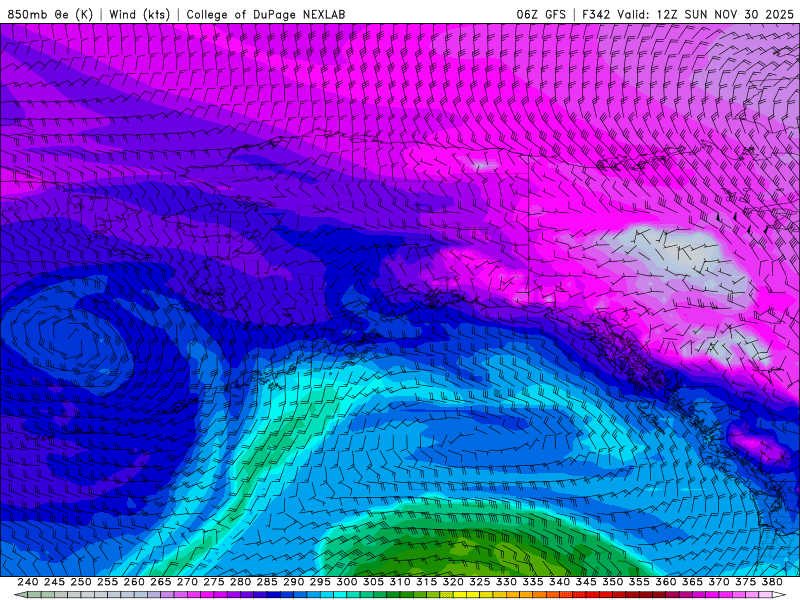Image resolution: width=800 pixels, height=600 pixels.
Task: Click the 300 color scale label
Action: (346, 582)
